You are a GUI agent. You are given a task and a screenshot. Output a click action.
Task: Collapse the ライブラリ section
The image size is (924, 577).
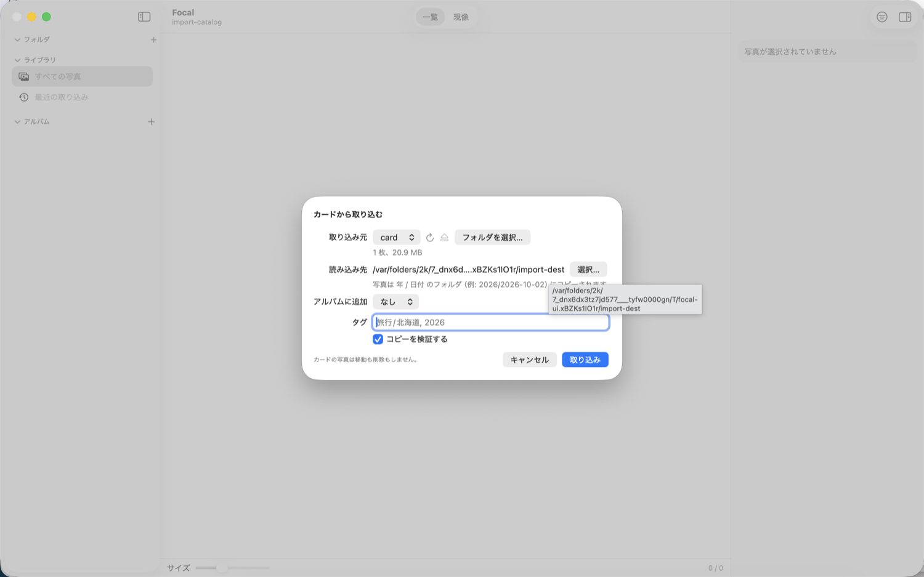[x=17, y=60]
